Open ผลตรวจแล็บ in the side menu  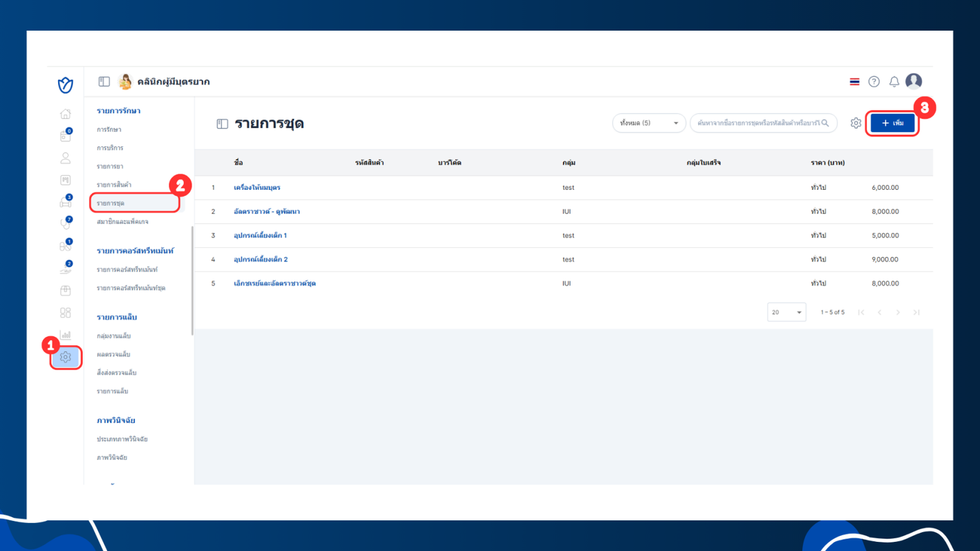pyautogui.click(x=113, y=354)
